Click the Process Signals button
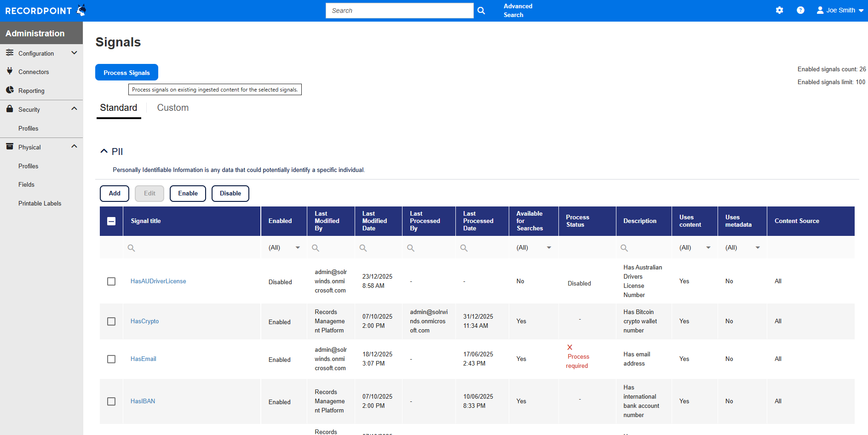The height and width of the screenshot is (435, 868). [x=126, y=73]
